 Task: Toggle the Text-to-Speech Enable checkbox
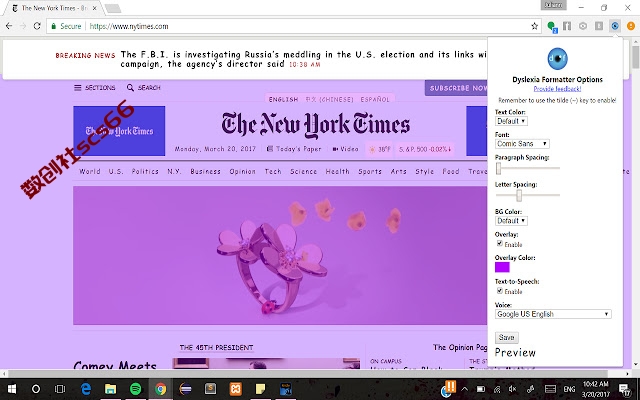tap(500, 291)
